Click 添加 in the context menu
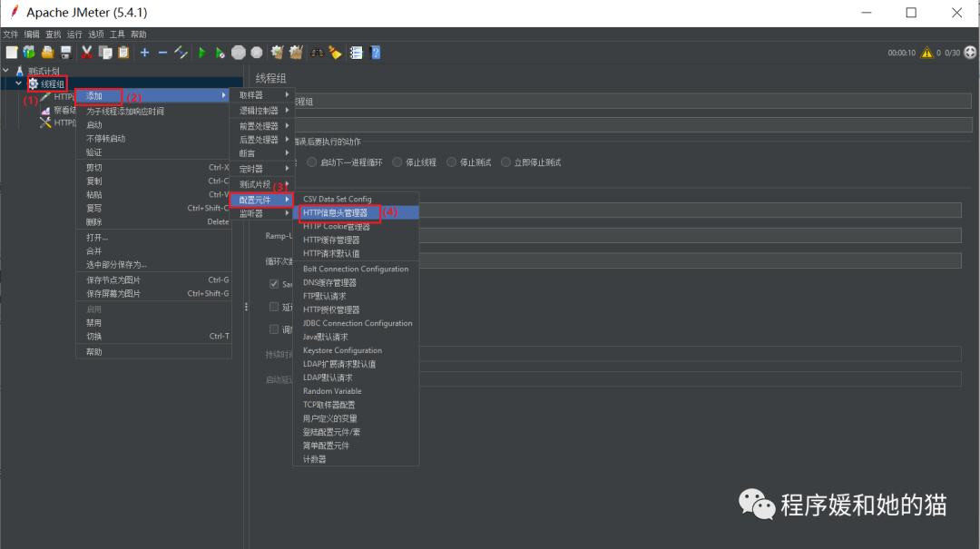The image size is (980, 549). pyautogui.click(x=153, y=95)
